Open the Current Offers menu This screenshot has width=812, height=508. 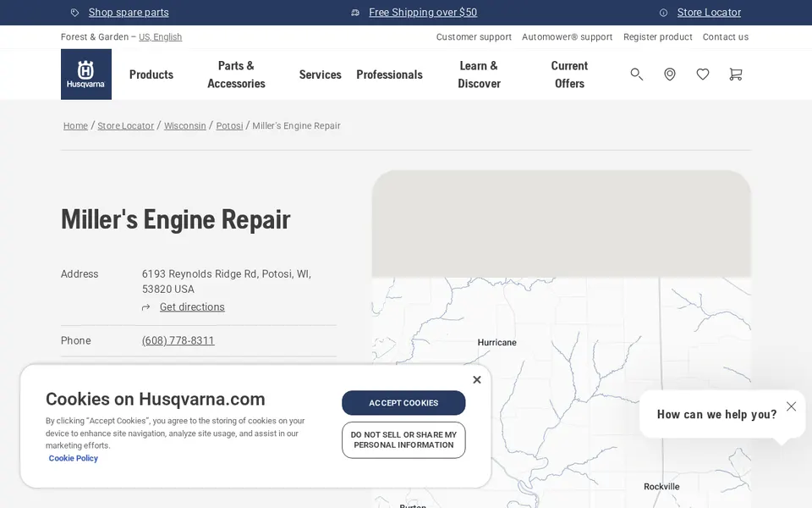point(569,75)
